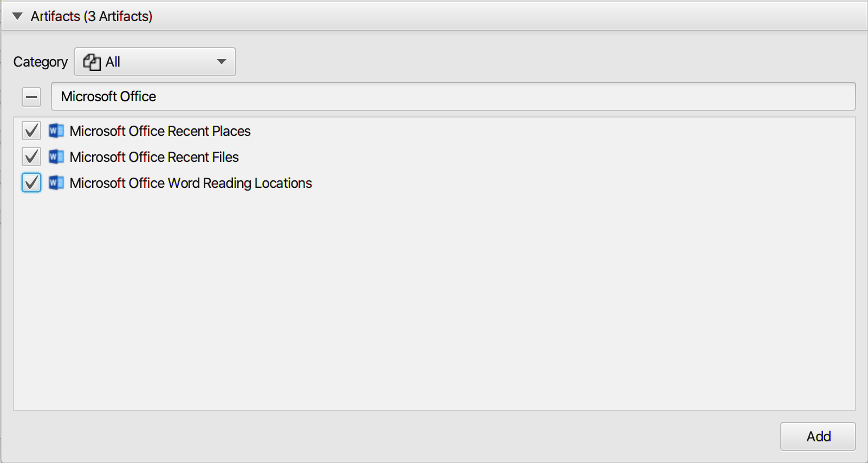Click the arrow on the Category combo box
This screenshot has width=868, height=463.
pos(221,62)
